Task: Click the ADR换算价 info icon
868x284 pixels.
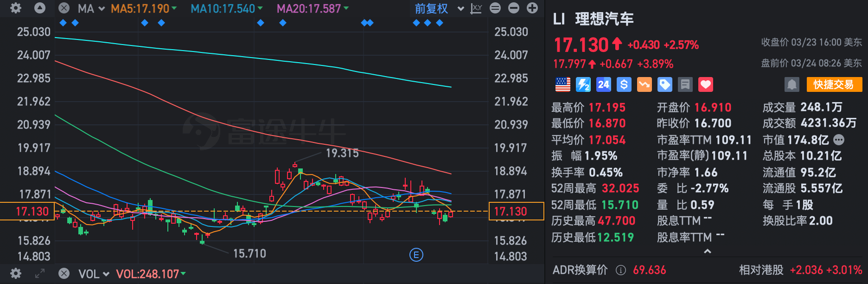Action: 620,270
